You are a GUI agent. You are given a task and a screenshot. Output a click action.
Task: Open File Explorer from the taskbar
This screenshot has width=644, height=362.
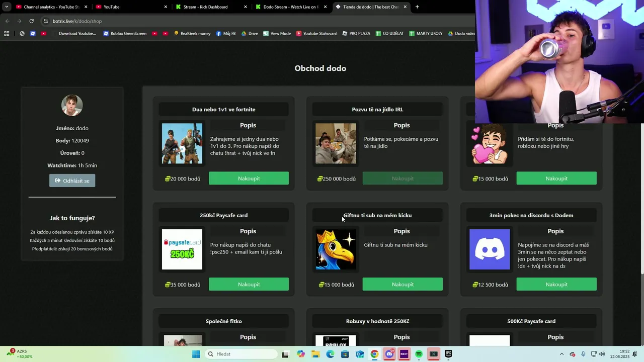click(315, 354)
